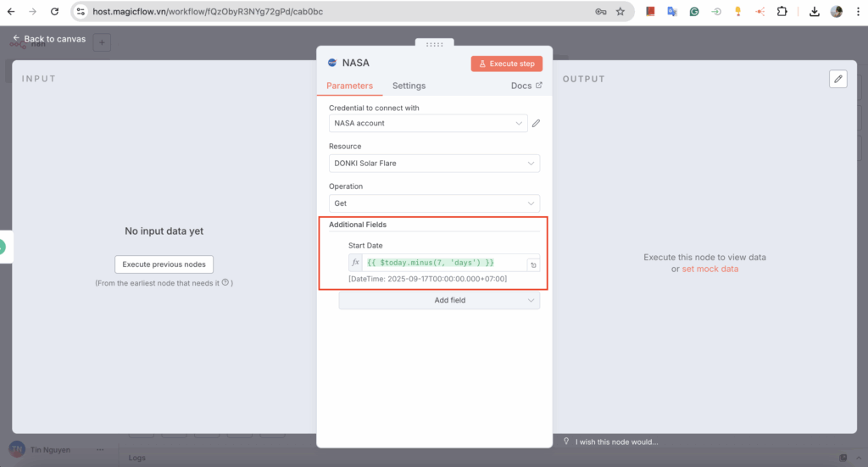Open the Operation dropdown set to Get
Image resolution: width=868 pixels, height=467 pixels.
pos(434,203)
